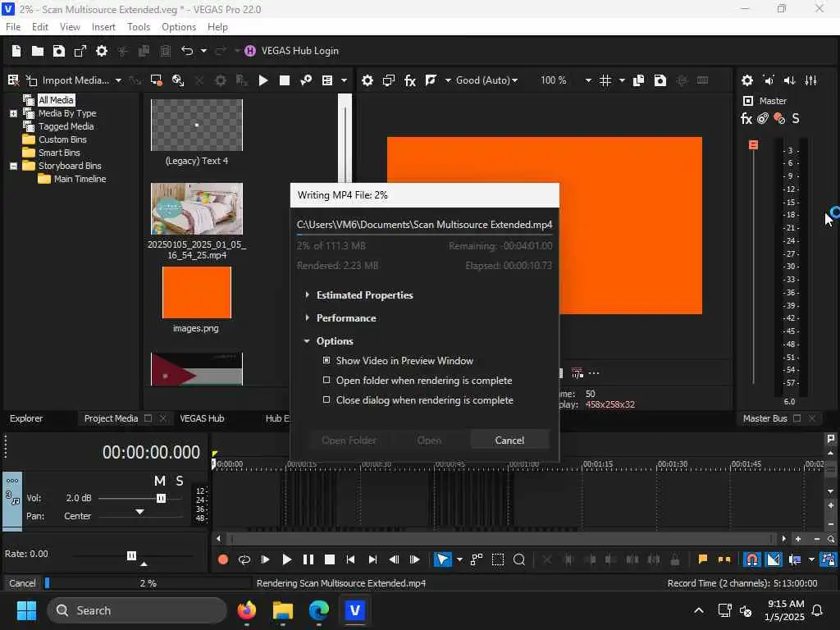Open the Tools menu
This screenshot has height=630, width=840.
tap(138, 27)
